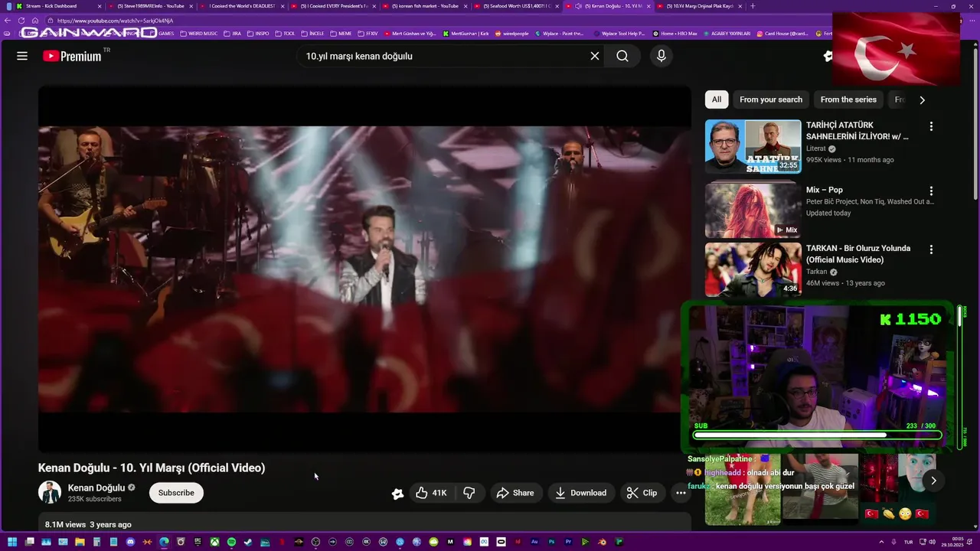980x551 pixels.
Task: Switch to 'korean fish market - YouTube' tab
Action: [x=425, y=6]
